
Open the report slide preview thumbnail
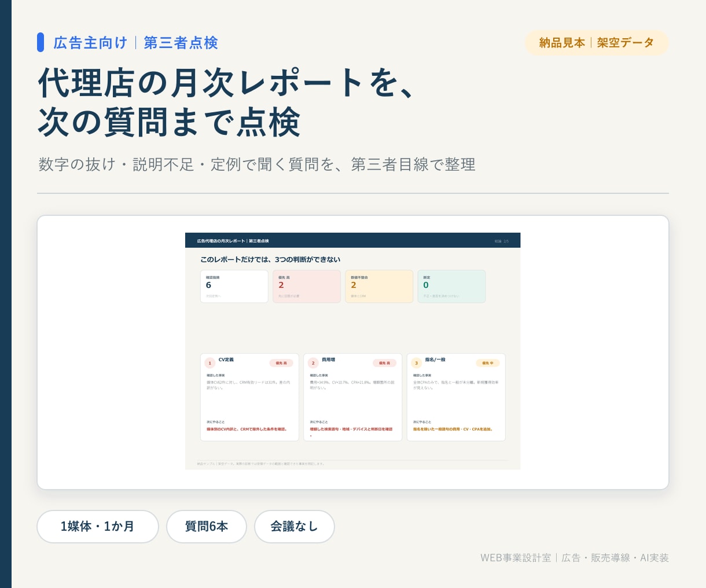(353, 351)
